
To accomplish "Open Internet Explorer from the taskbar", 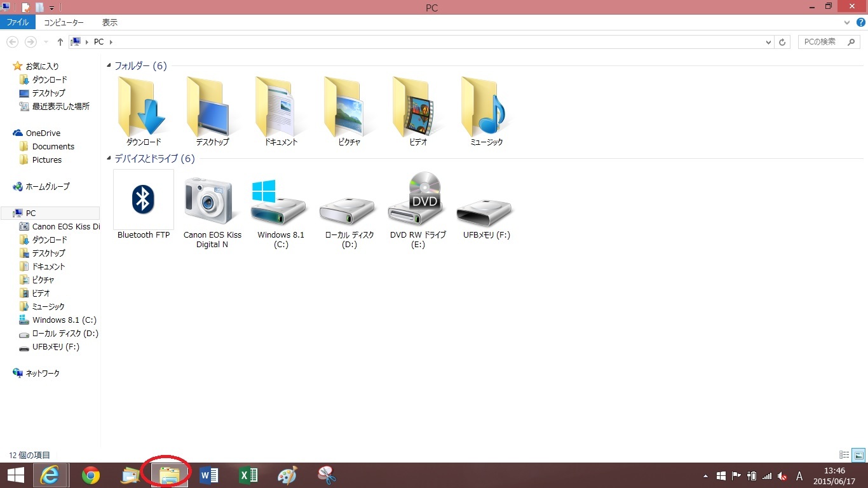I will coord(50,475).
